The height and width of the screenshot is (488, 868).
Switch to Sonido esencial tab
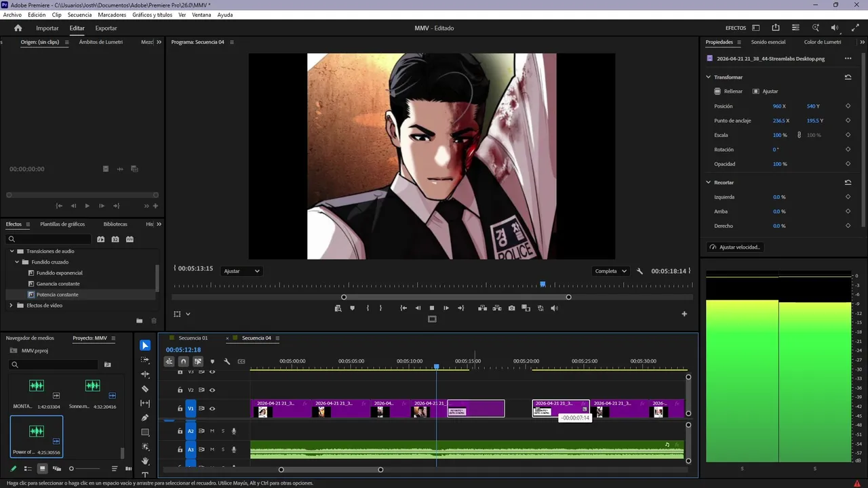click(768, 42)
